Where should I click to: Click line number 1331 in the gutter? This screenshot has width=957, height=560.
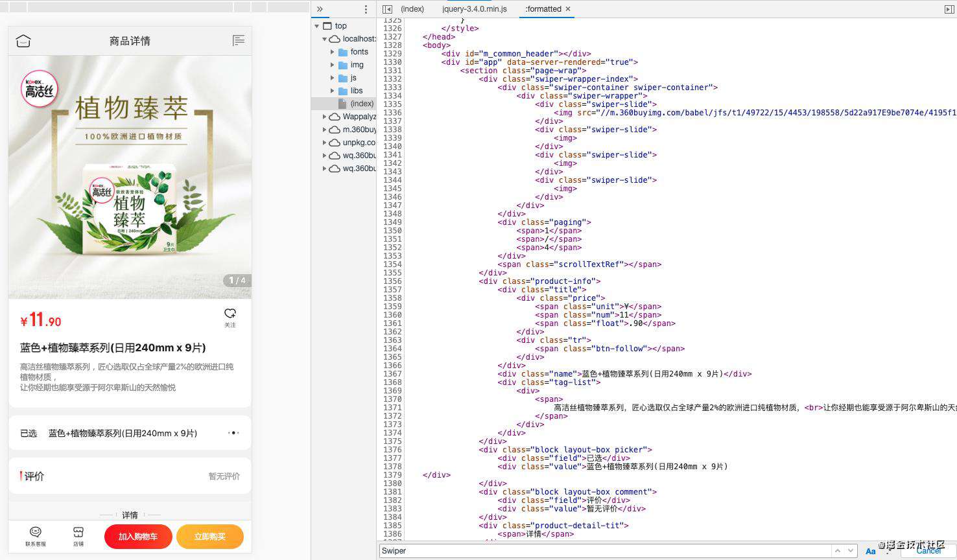click(392, 71)
